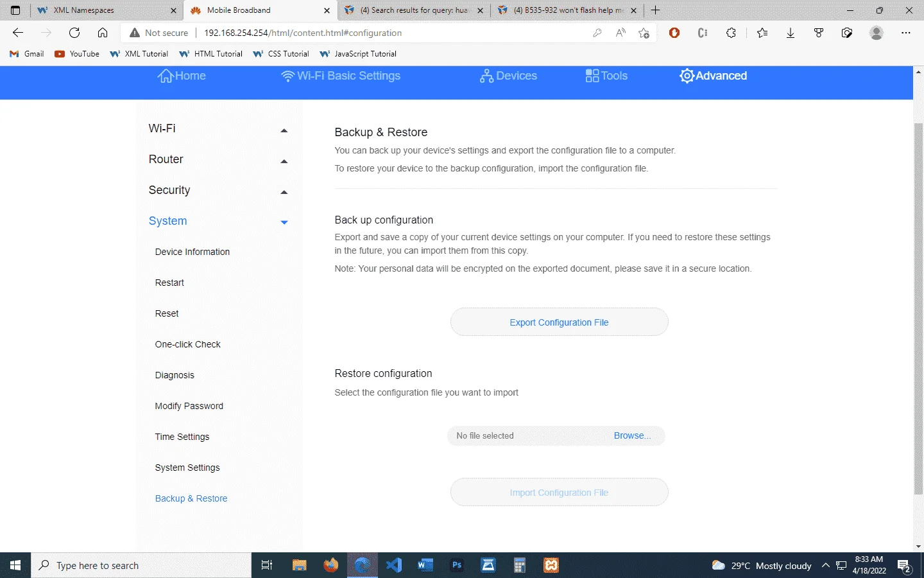This screenshot has height=578, width=924.
Task: Click the taskbar search box
Action: pyautogui.click(x=141, y=565)
